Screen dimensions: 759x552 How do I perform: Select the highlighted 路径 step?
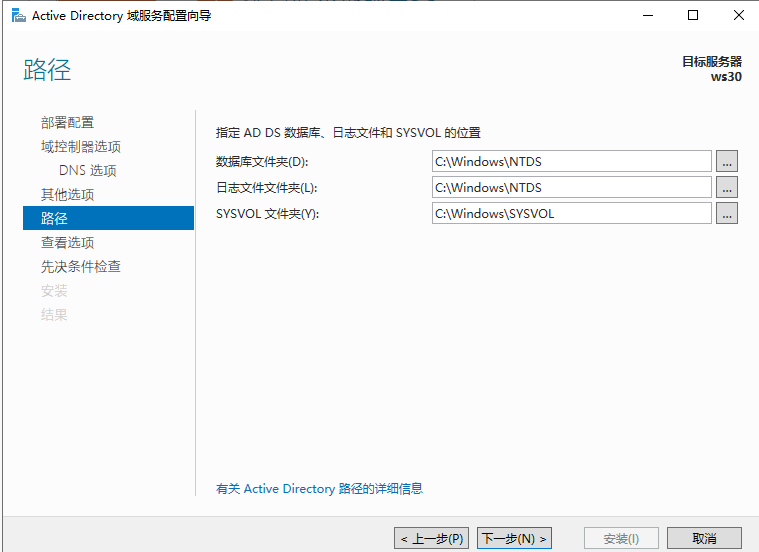point(54,218)
